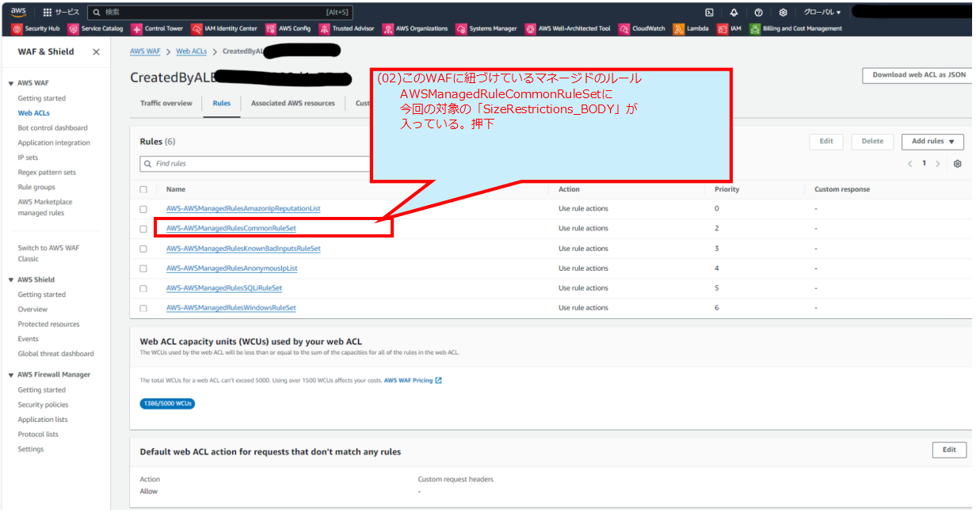Go to next page of rules
Viewport: 980px width, 513px height.
pyautogui.click(x=938, y=164)
